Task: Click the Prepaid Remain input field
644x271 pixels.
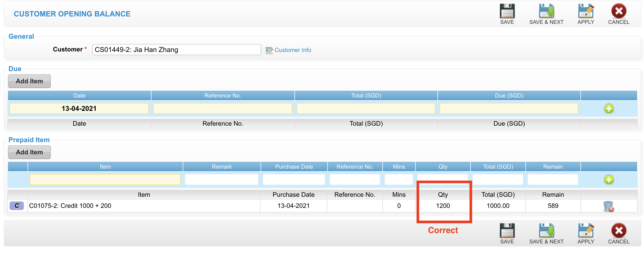Action: point(553,180)
